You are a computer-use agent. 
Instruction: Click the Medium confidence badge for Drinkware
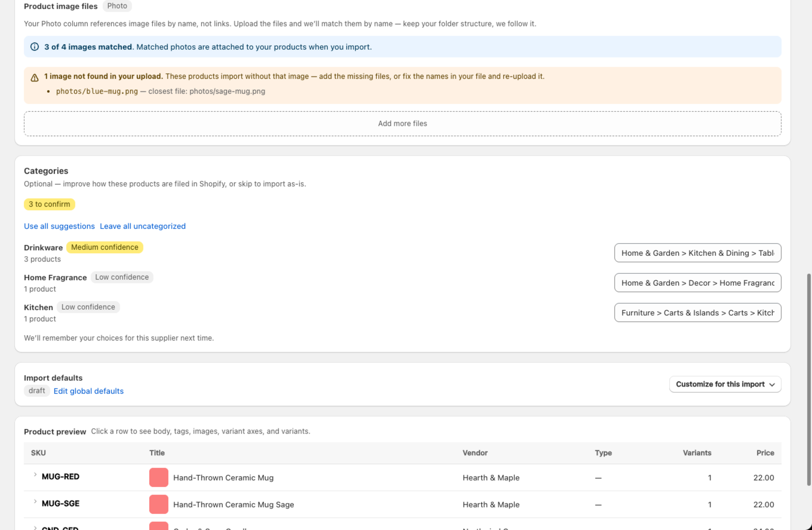coord(105,247)
